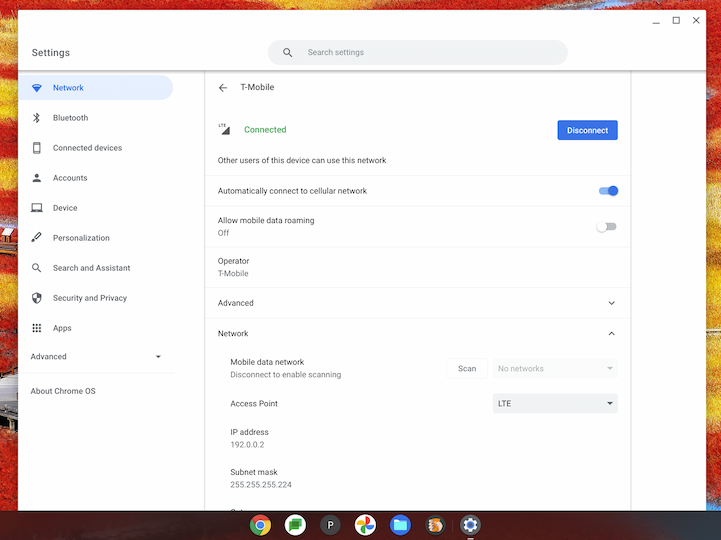Screen dimensions: 721x540
Task: Click the Device laptop icon
Action: [37, 208]
